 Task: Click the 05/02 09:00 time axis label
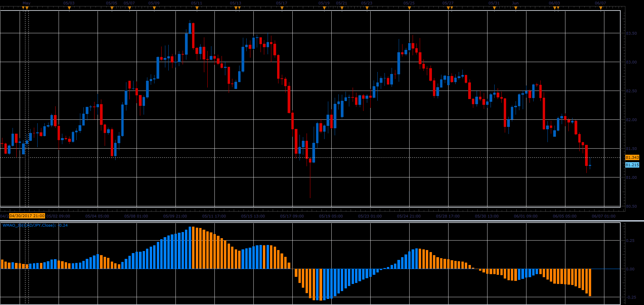click(x=58, y=216)
